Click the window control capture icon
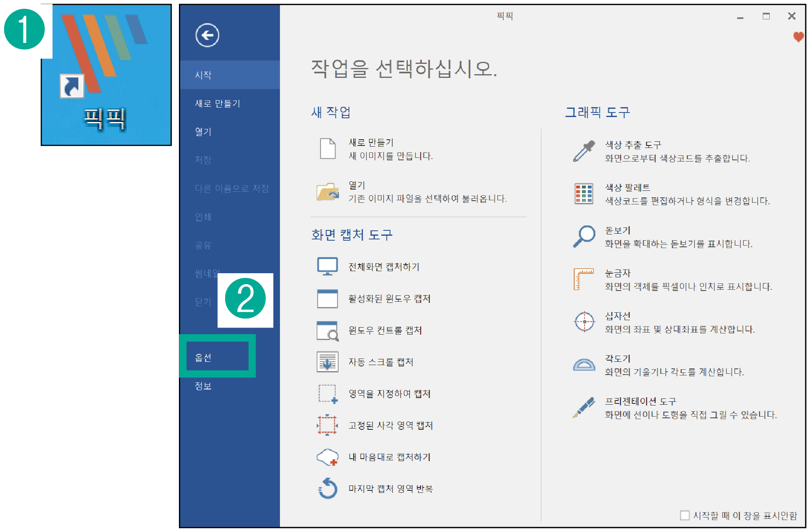Viewport: 811px width, 532px height. click(327, 330)
